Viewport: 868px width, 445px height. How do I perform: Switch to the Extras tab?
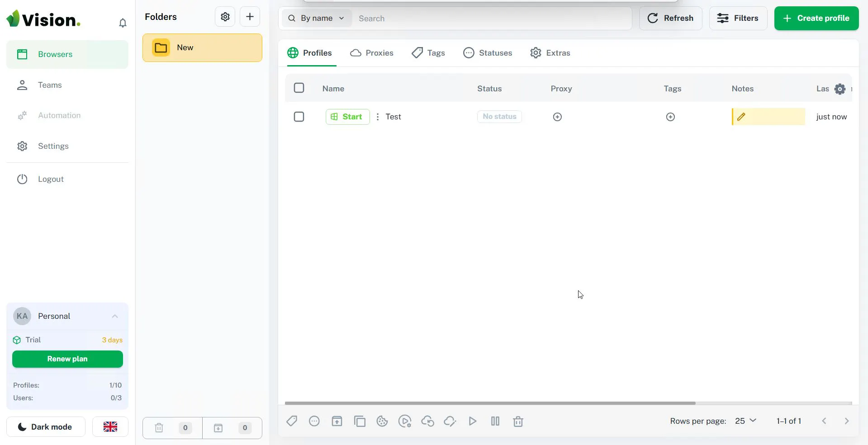point(550,53)
